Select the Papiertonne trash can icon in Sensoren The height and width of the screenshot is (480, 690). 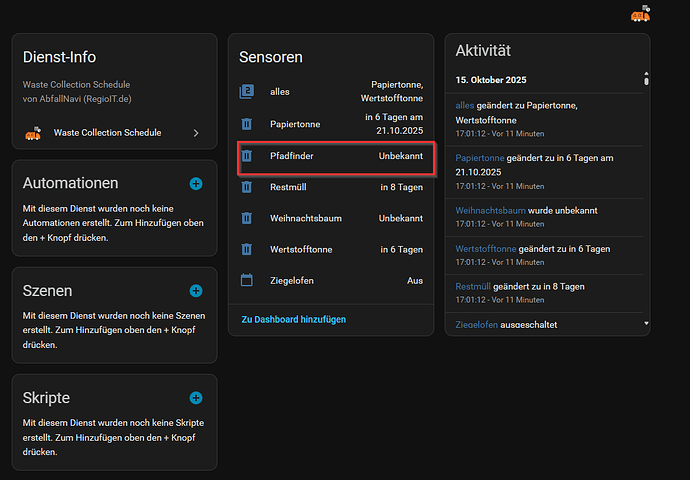(x=247, y=124)
